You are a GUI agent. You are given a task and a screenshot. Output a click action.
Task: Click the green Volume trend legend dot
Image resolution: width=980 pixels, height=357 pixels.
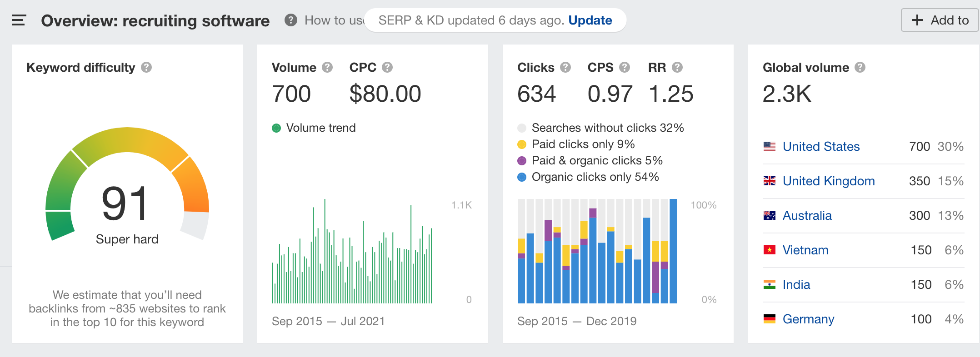point(276,128)
